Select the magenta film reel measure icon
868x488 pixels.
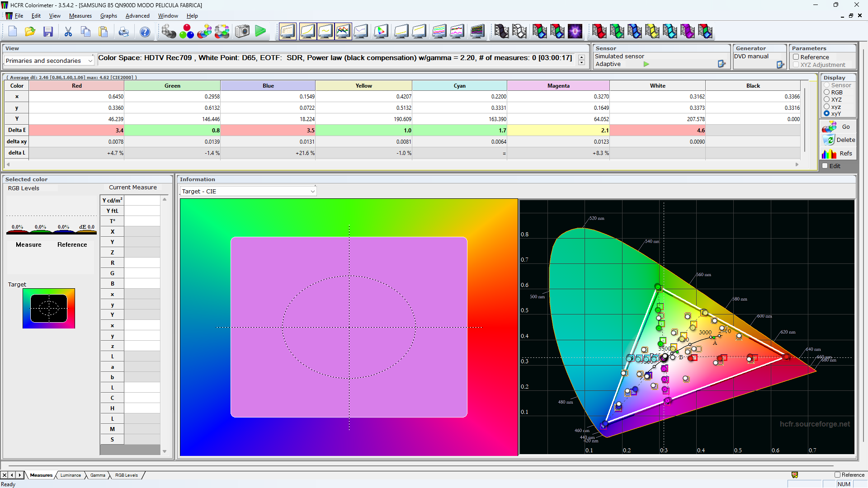tap(688, 31)
